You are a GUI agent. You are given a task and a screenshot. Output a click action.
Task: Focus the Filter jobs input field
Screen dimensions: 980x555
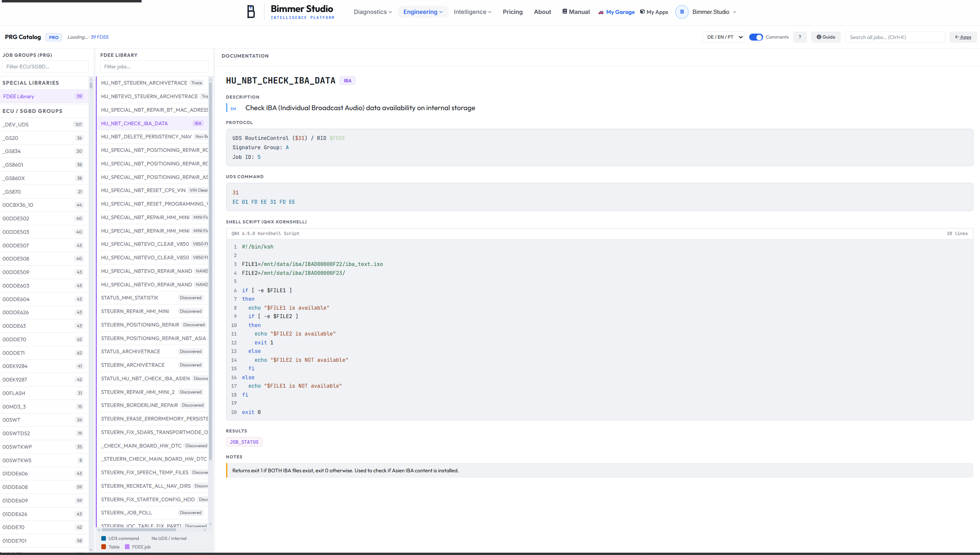[x=154, y=66]
